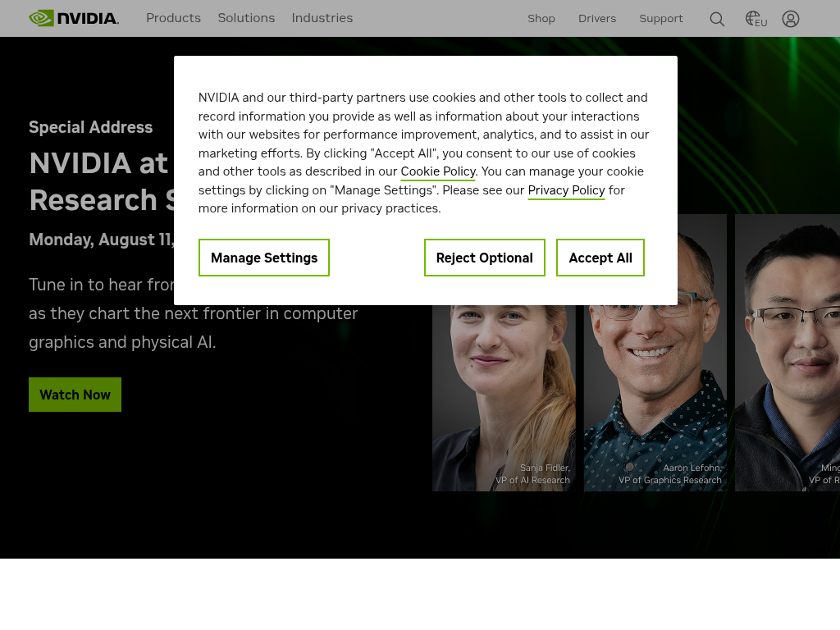Open the search magnifier icon
Viewport: 840px width, 630px height.
[717, 20]
